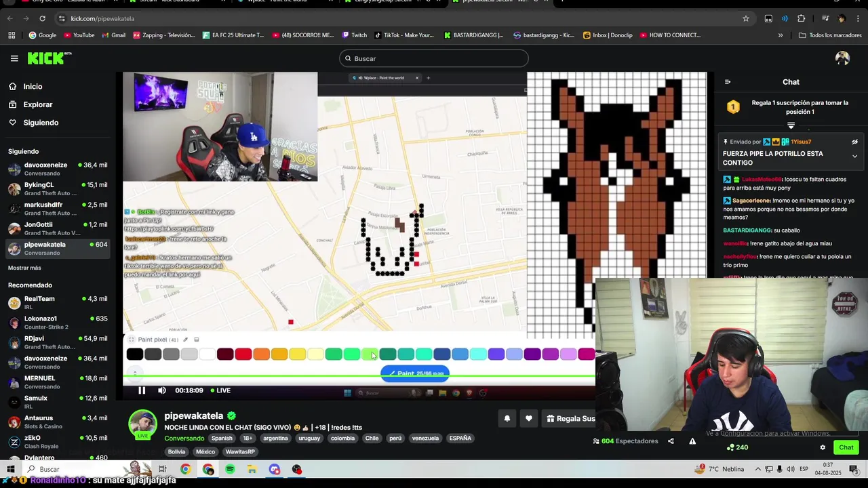This screenshot has width=868, height=488.
Task: Collapse the chat panel with arrow icon
Action: [728, 82]
